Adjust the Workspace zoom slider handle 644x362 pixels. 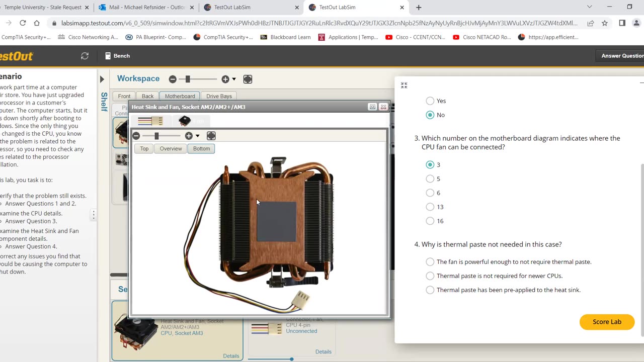click(188, 79)
